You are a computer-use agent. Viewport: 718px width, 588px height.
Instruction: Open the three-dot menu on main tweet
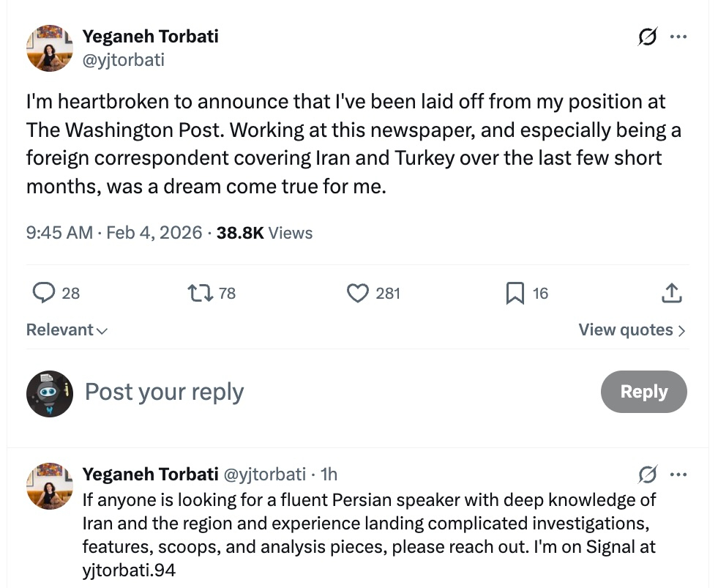point(678,37)
